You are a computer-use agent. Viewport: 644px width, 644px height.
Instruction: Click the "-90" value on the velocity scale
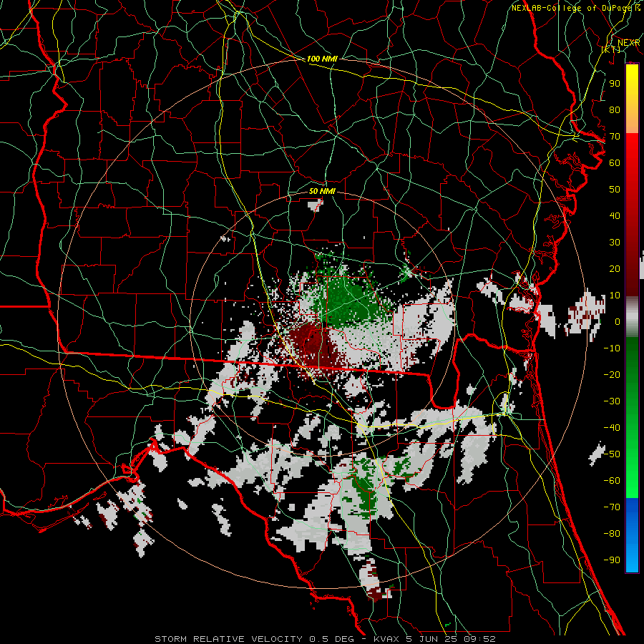coord(612,560)
